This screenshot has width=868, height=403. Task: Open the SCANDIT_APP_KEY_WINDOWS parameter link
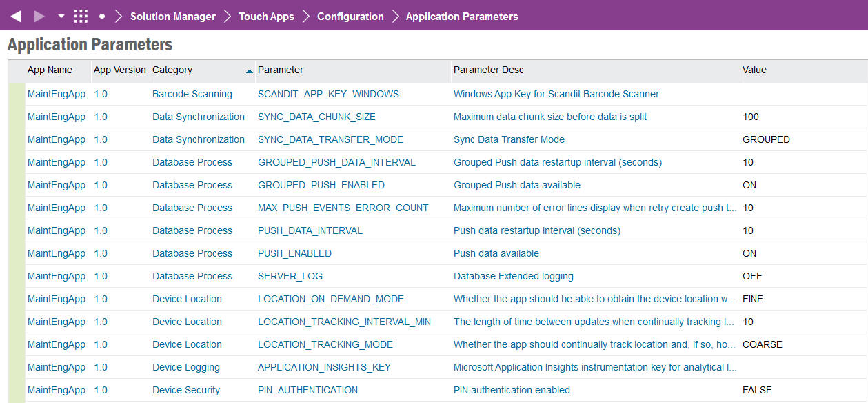(x=328, y=94)
